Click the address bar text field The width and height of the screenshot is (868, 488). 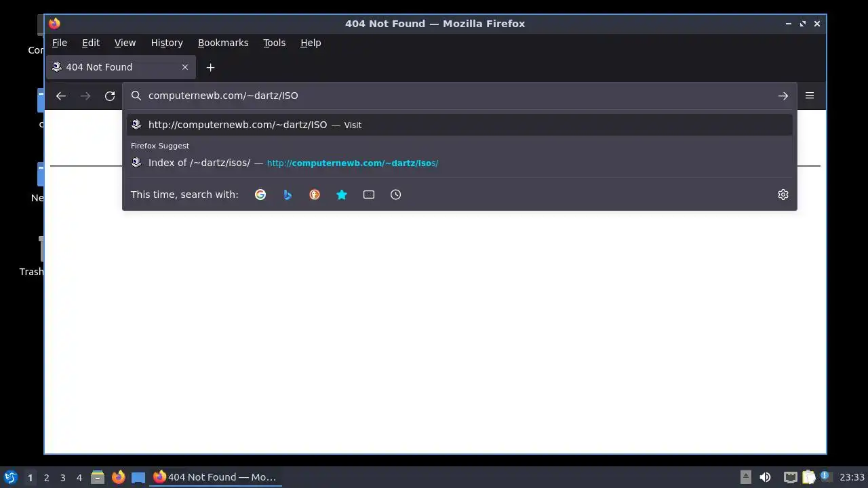point(459,96)
